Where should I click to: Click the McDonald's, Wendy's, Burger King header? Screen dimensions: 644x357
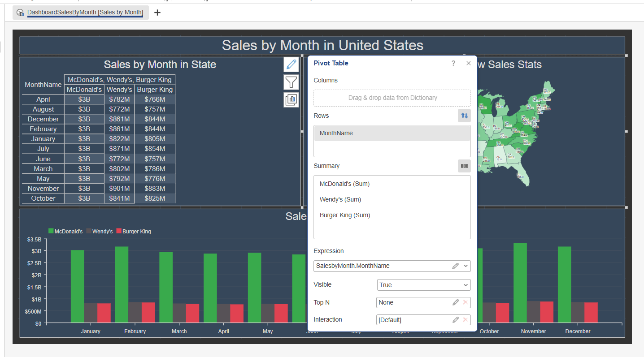120,80
